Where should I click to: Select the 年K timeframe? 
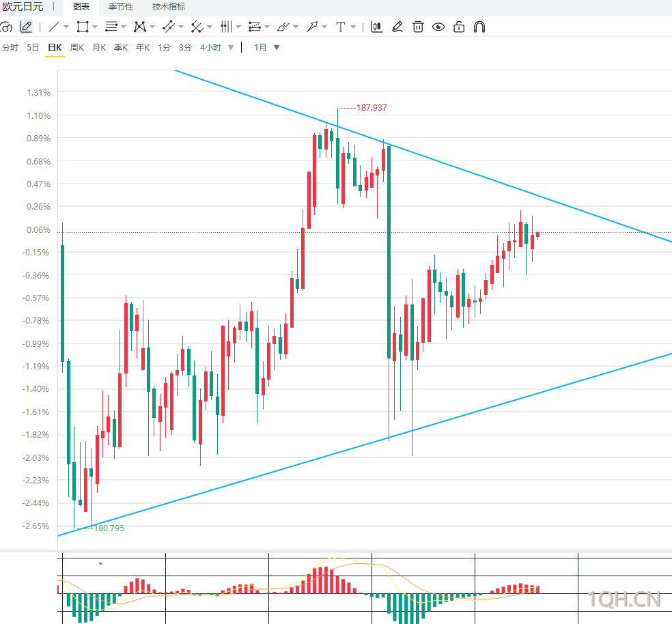coord(143,48)
